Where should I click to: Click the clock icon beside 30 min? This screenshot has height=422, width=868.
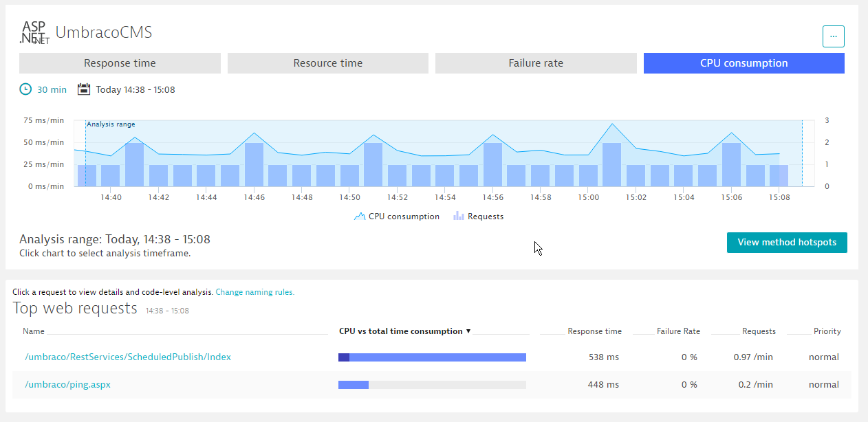click(25, 89)
